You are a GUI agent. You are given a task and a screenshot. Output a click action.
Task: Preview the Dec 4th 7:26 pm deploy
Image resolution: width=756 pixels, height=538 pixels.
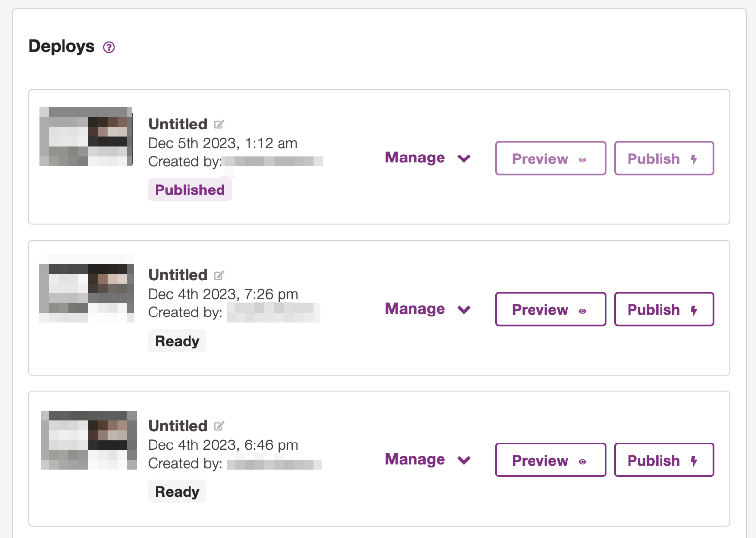pos(550,310)
